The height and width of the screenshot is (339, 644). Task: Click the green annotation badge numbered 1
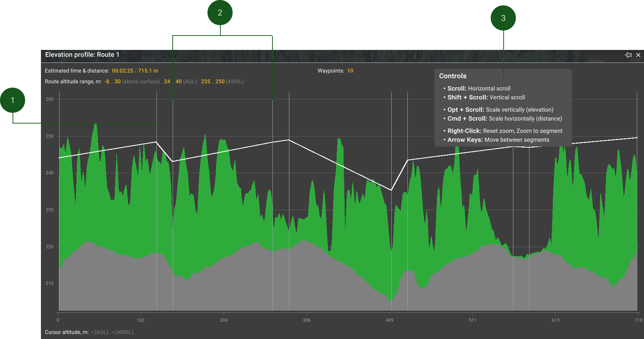tap(13, 100)
